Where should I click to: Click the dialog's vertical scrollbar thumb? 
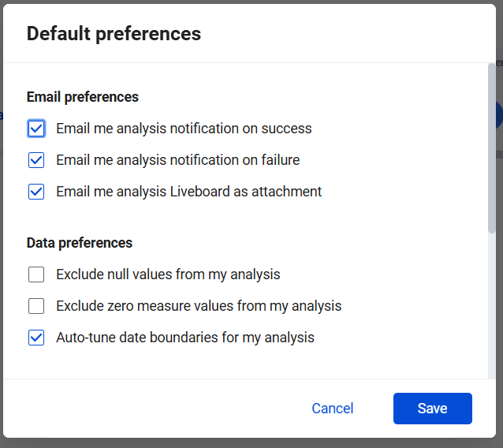(x=492, y=147)
